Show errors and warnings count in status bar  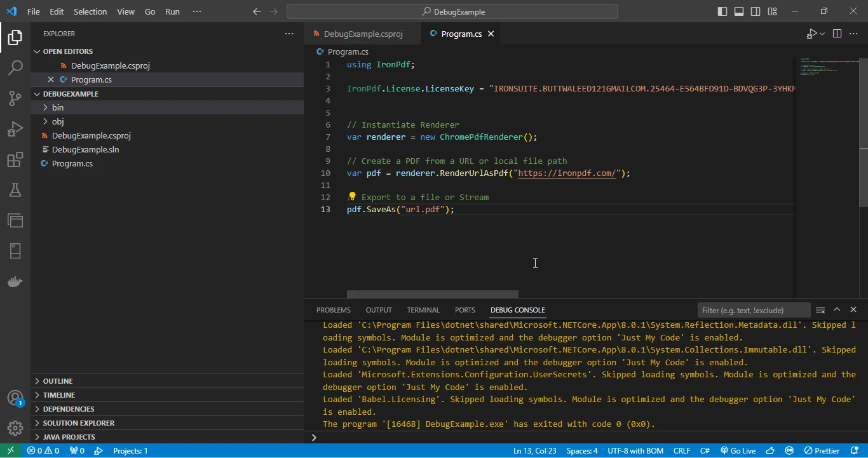[43, 451]
